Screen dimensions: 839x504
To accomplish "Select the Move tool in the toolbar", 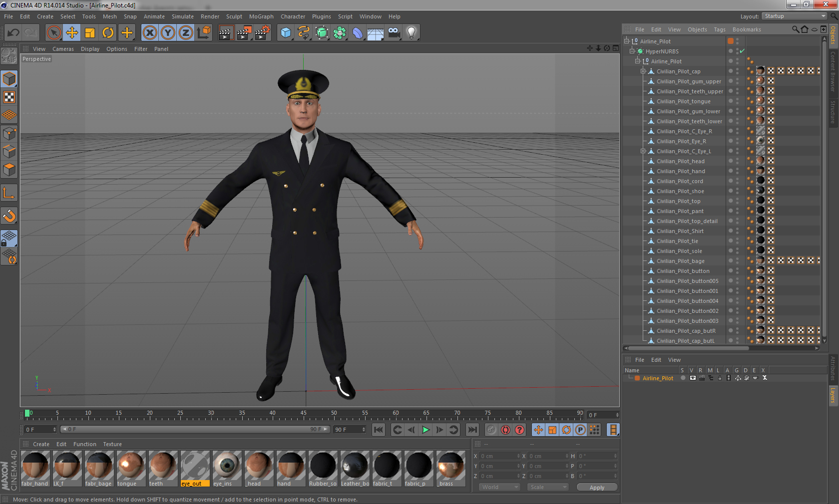I will pyautogui.click(x=72, y=32).
